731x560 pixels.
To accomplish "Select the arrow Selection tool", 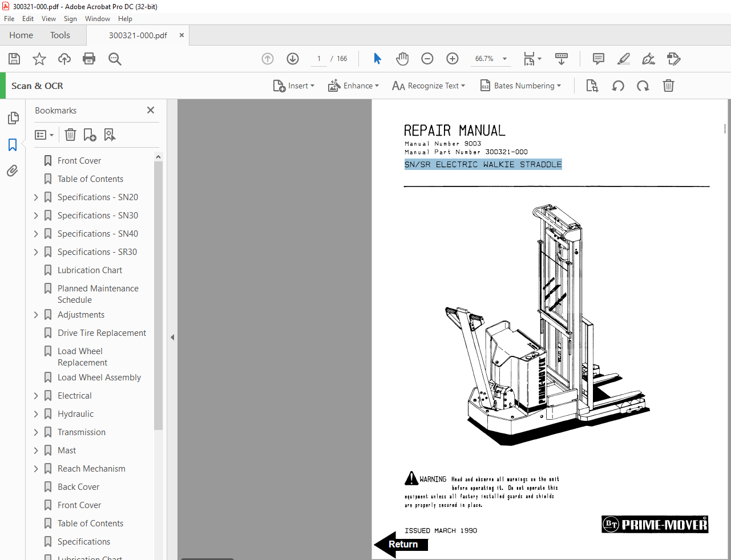I will pyautogui.click(x=377, y=59).
